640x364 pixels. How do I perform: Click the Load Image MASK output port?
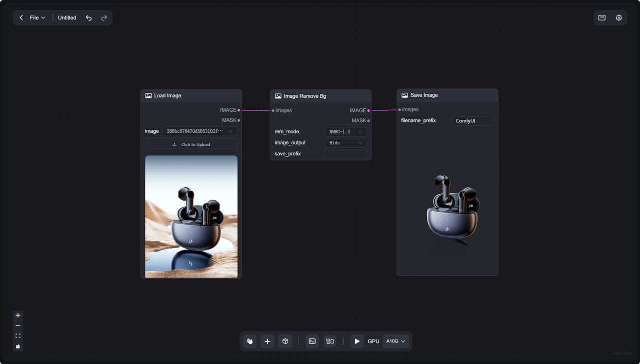point(239,120)
